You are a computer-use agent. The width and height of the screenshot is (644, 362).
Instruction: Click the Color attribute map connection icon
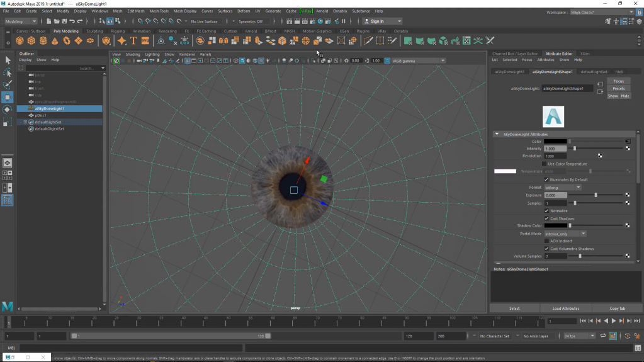[x=628, y=141]
